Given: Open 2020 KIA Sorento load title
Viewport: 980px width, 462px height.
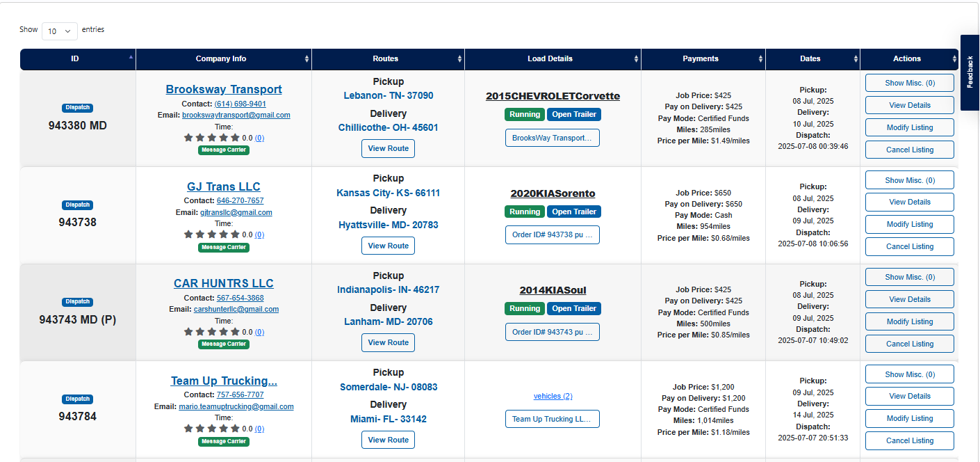Looking at the screenshot, I should tap(553, 193).
